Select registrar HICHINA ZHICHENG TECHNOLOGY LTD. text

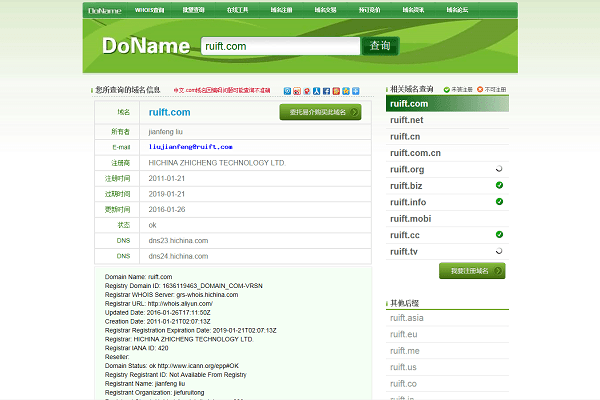click(217, 163)
